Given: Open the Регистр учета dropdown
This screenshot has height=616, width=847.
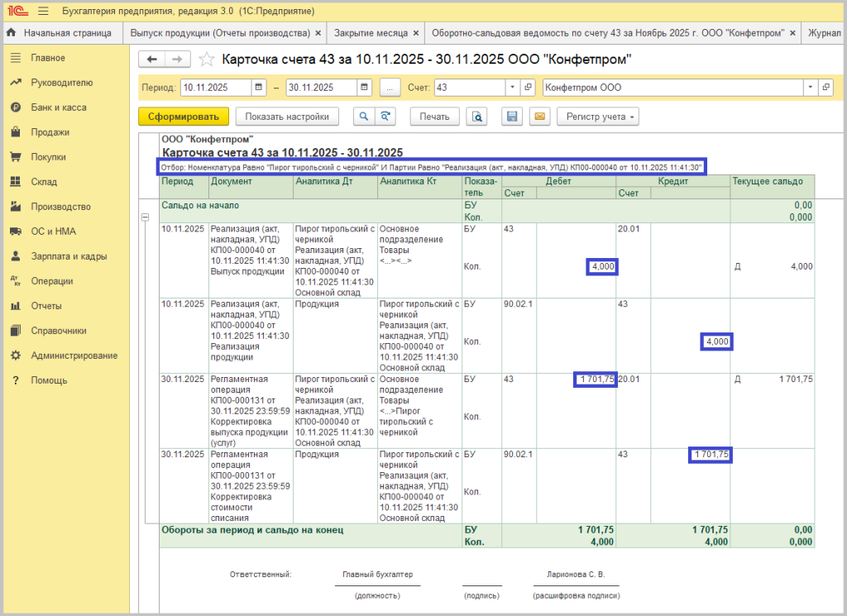Looking at the screenshot, I should [x=598, y=117].
